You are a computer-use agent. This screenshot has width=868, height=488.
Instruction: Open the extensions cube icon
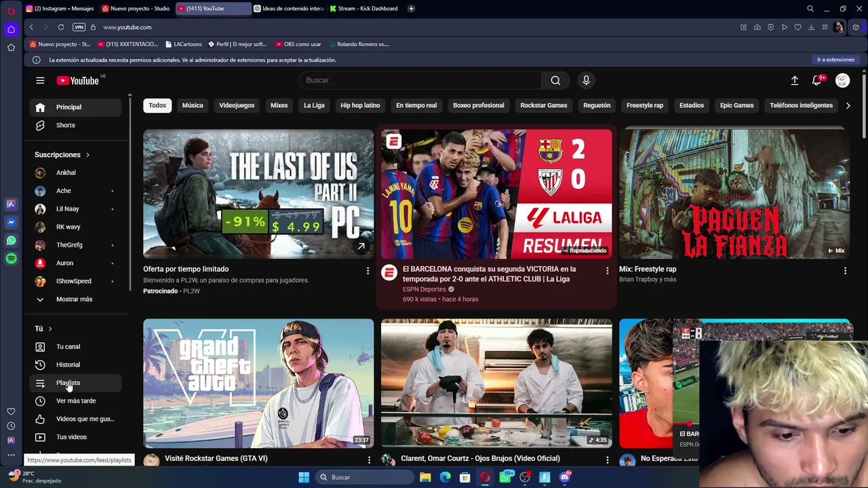856,27
